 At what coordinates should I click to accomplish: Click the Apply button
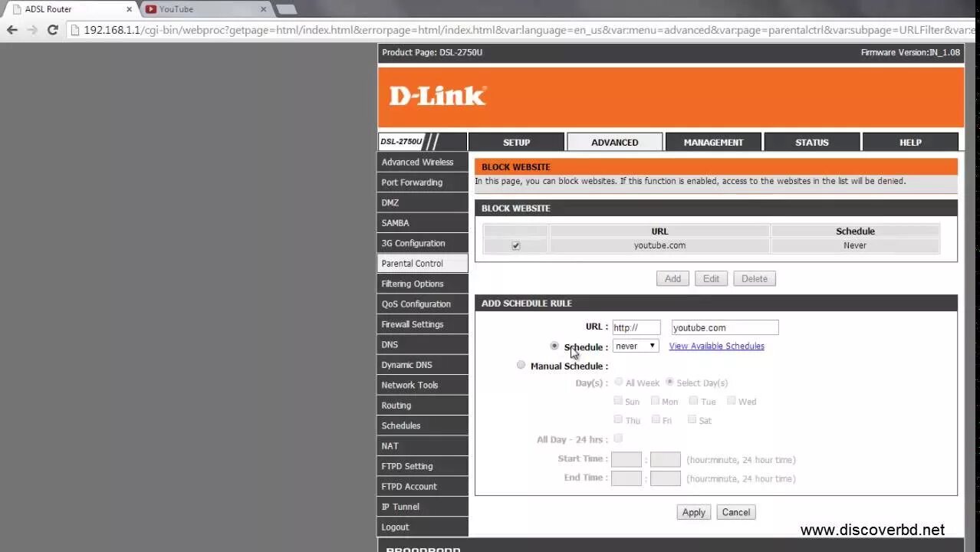click(x=693, y=512)
